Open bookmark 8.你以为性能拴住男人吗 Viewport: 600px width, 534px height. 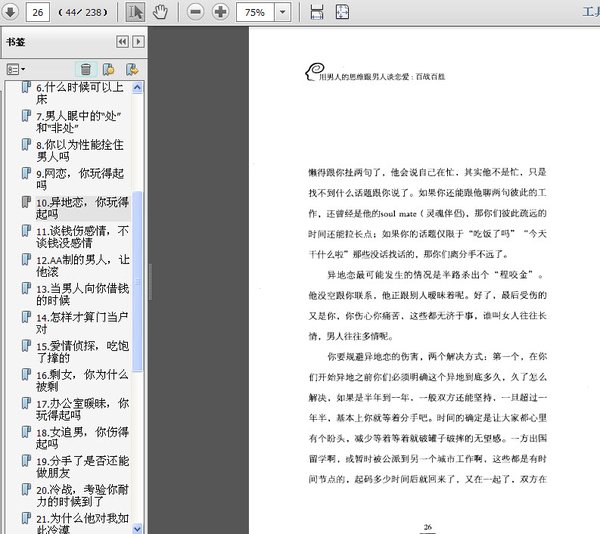(x=80, y=150)
